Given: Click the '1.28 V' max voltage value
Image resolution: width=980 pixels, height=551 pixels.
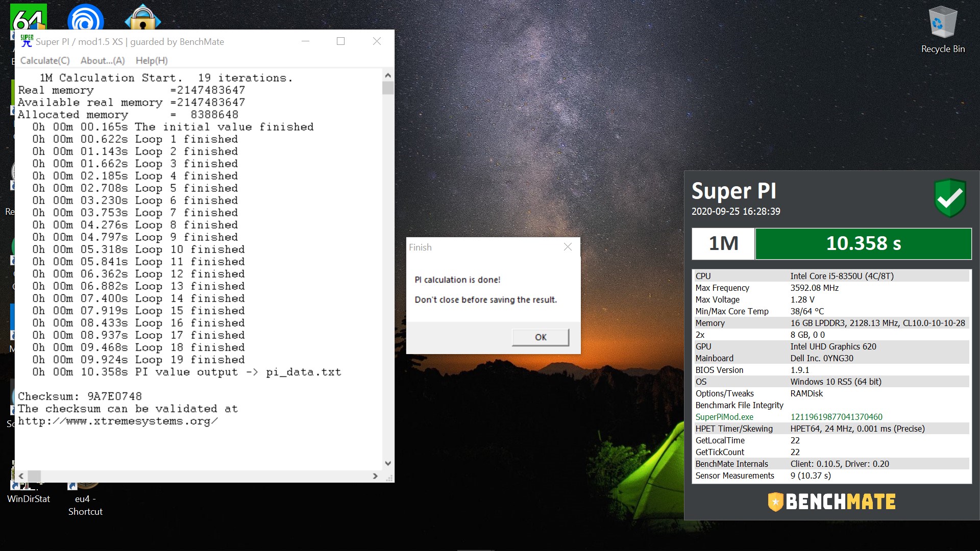Looking at the screenshot, I should (x=802, y=299).
